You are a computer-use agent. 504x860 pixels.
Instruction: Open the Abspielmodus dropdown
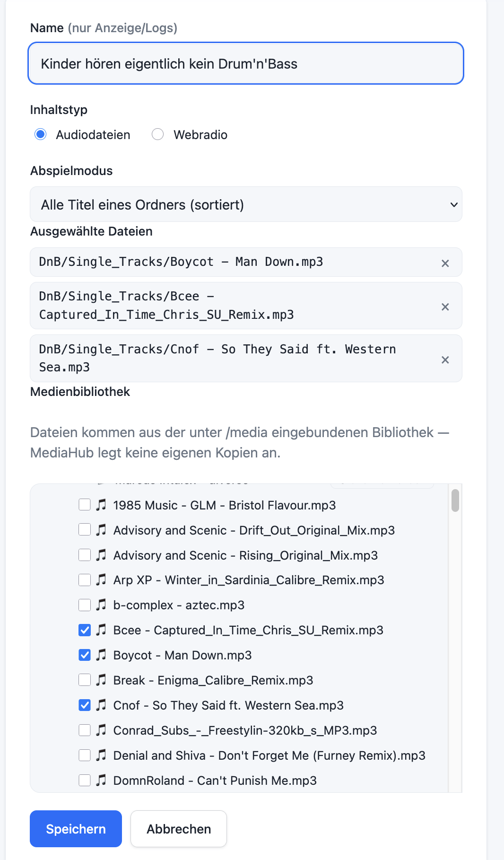[x=246, y=204]
